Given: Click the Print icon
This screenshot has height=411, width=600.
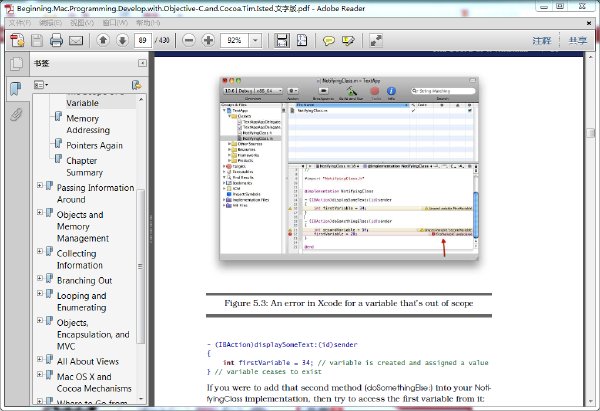Looking at the screenshot, I should (56, 40).
